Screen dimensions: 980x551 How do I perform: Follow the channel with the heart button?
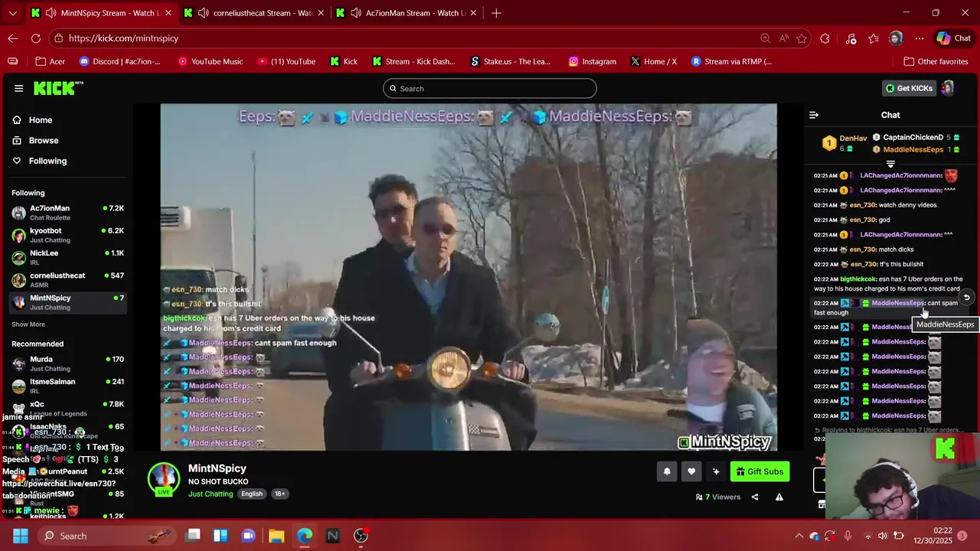691,471
